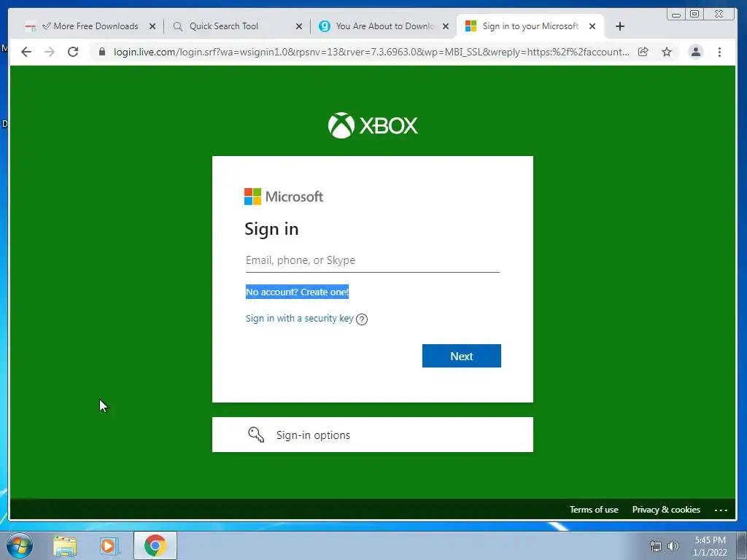Click the address bar URL

[x=371, y=52]
